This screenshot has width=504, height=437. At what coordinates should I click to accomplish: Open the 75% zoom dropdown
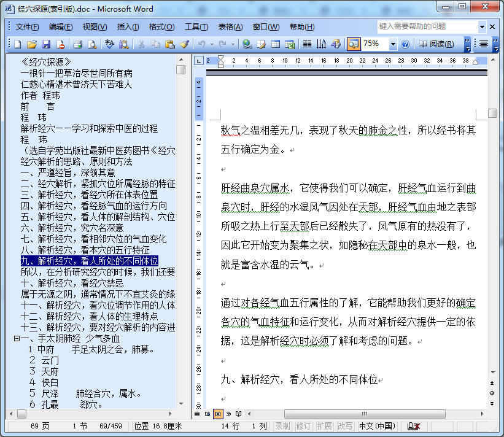[x=393, y=44]
